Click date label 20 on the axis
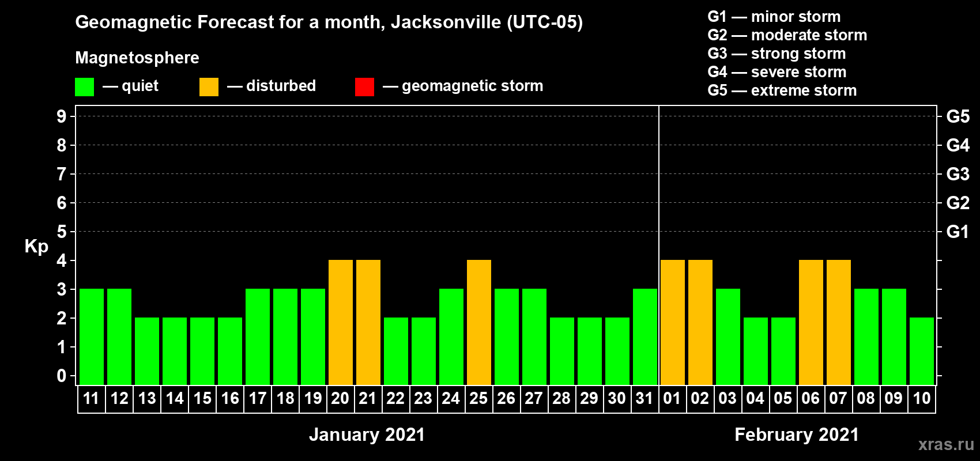This screenshot has width=980, height=461. [x=340, y=399]
